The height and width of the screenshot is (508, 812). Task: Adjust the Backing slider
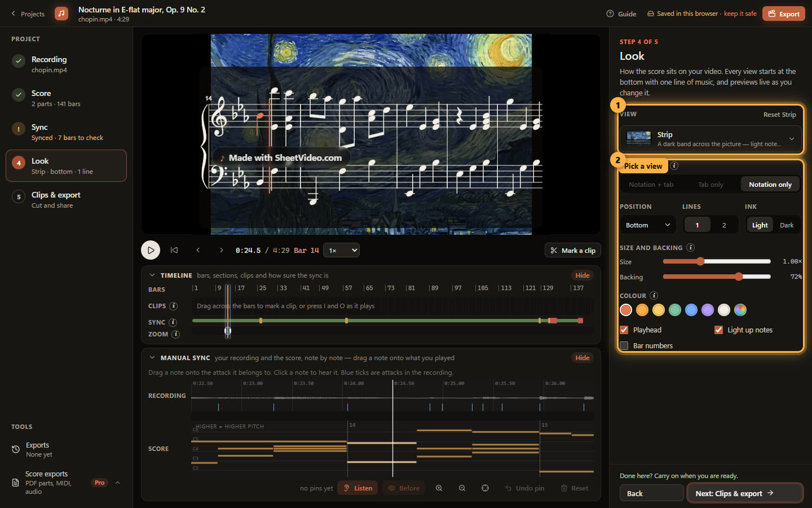point(717,277)
